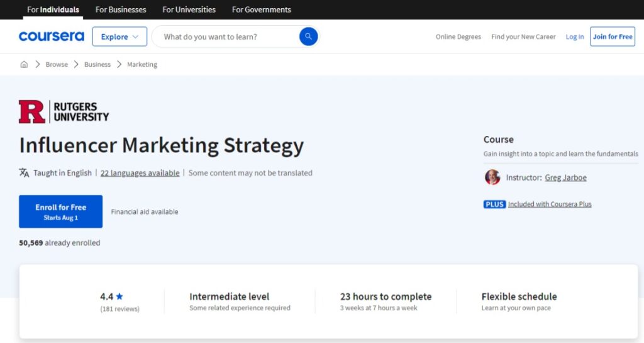This screenshot has width=644, height=343.
Task: Click the PLUS badge icon
Action: (x=494, y=204)
